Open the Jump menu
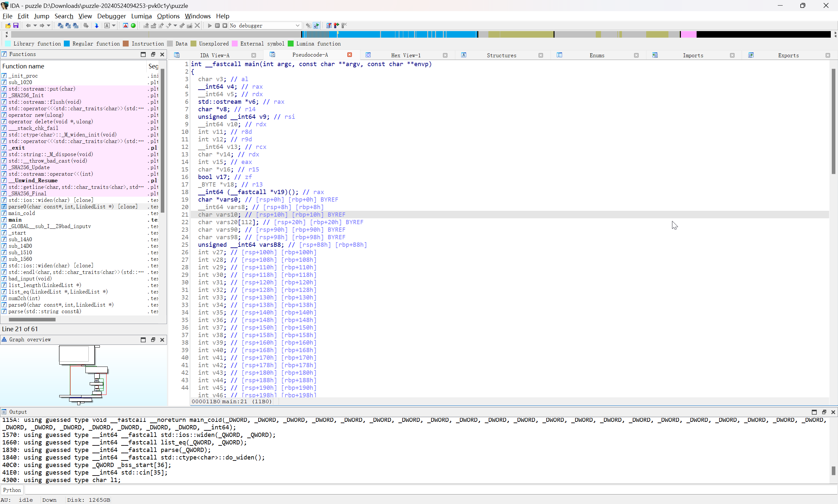This screenshot has width=838, height=504. [x=42, y=16]
